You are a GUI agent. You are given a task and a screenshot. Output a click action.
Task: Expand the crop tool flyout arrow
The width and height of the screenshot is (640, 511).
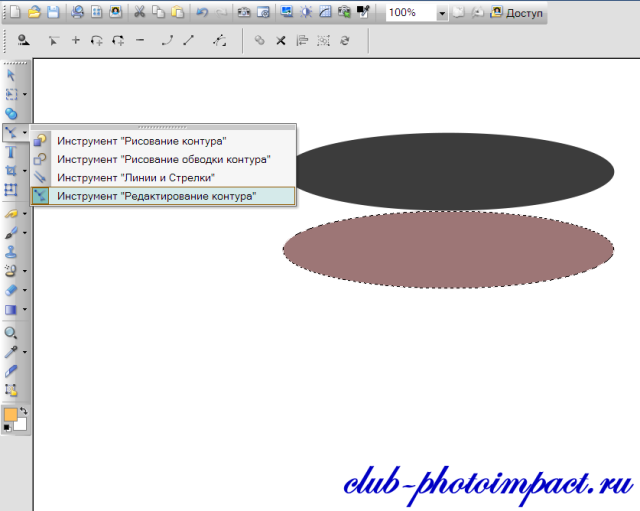pyautogui.click(x=25, y=171)
